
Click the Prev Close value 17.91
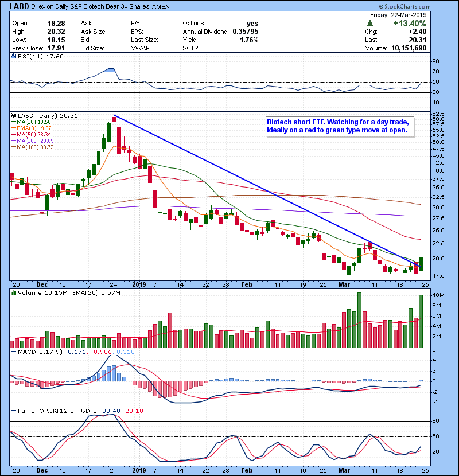tap(56, 48)
